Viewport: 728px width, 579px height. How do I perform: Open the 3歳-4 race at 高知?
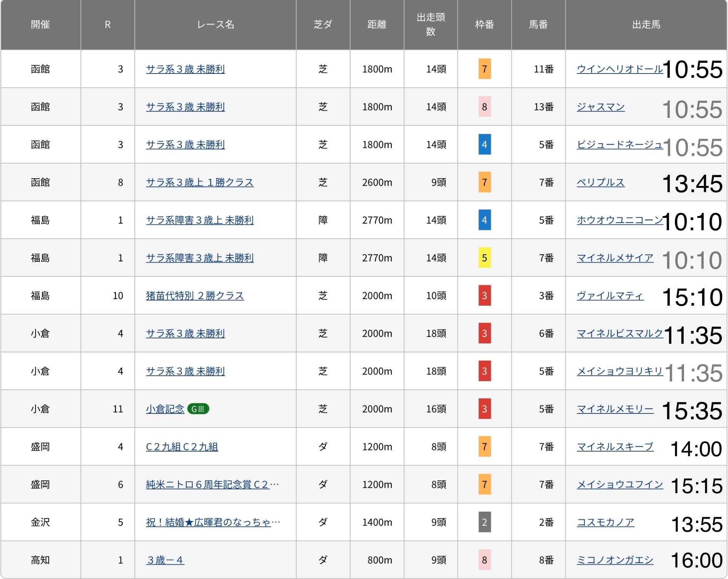(165, 560)
